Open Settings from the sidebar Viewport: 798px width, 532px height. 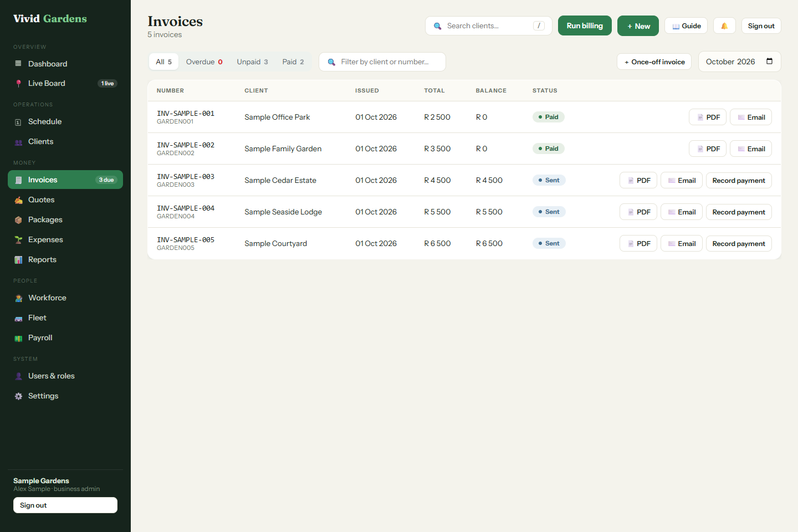pos(65,396)
